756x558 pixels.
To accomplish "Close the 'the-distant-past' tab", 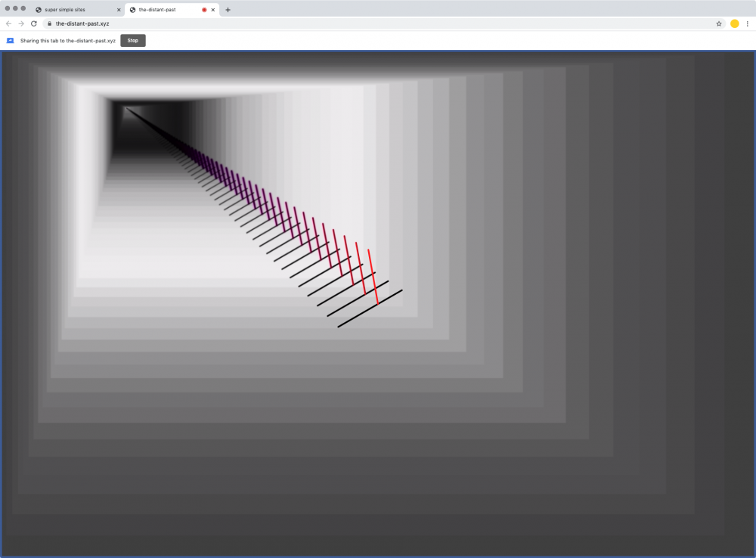I will pyautogui.click(x=213, y=10).
